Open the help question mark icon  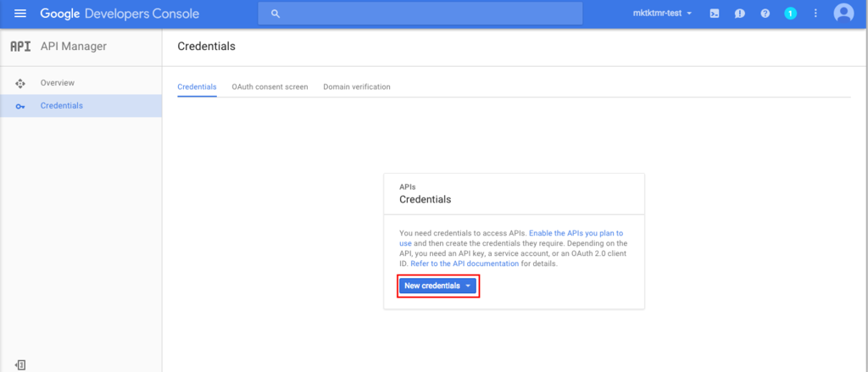pos(765,14)
